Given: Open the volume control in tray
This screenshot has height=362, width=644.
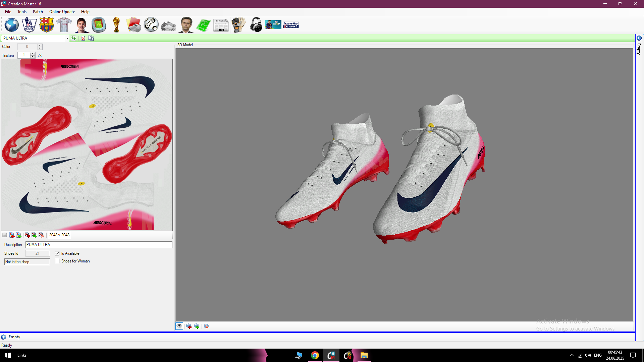Looking at the screenshot, I should tap(588, 355).
